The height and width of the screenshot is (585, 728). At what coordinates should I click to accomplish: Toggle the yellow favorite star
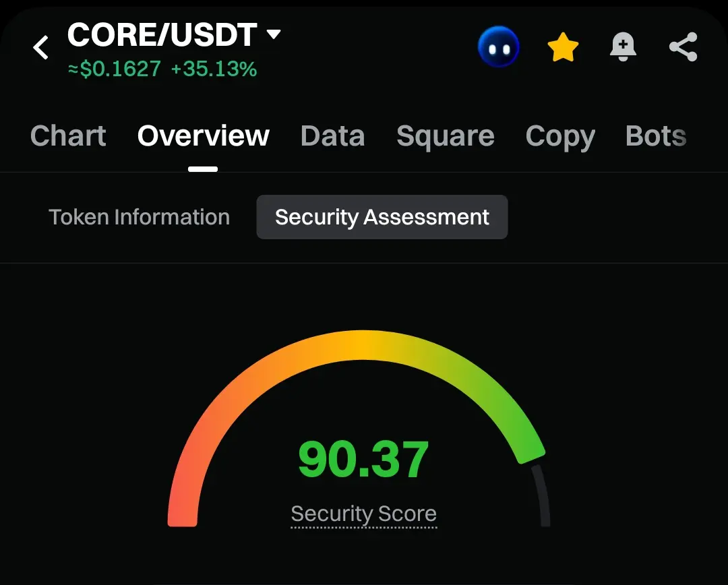point(563,47)
